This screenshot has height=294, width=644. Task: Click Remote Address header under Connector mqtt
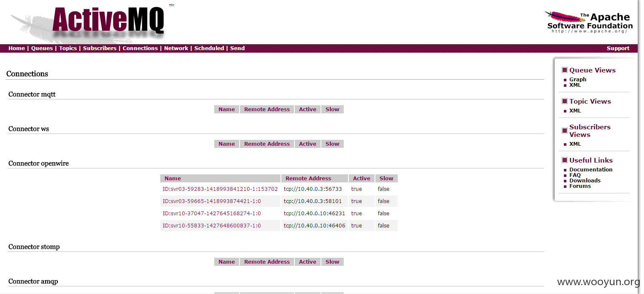pyautogui.click(x=267, y=109)
